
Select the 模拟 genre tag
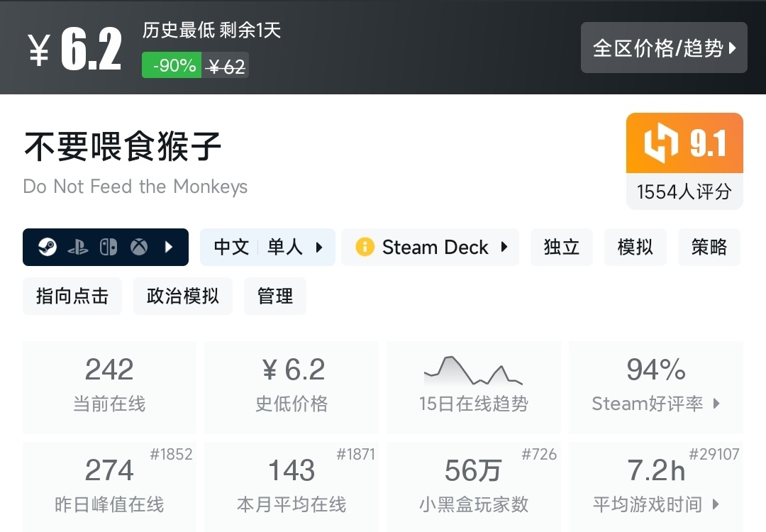[635, 248]
